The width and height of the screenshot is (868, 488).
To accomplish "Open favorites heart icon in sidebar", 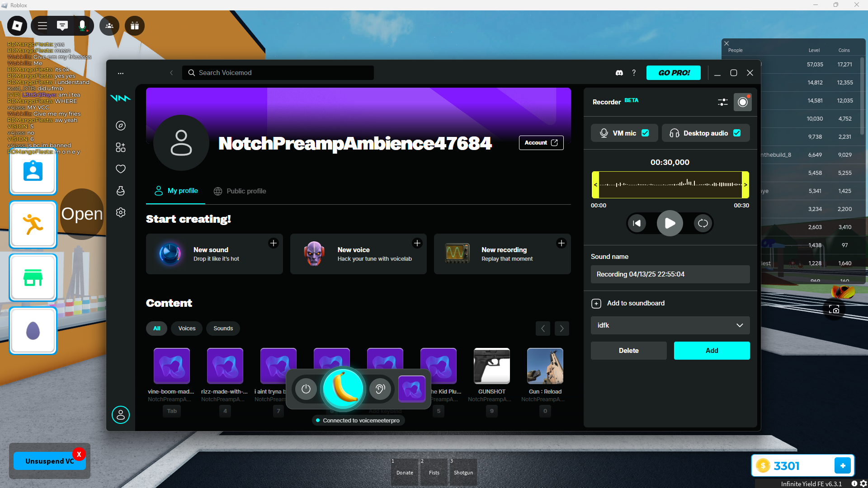I will [x=120, y=169].
